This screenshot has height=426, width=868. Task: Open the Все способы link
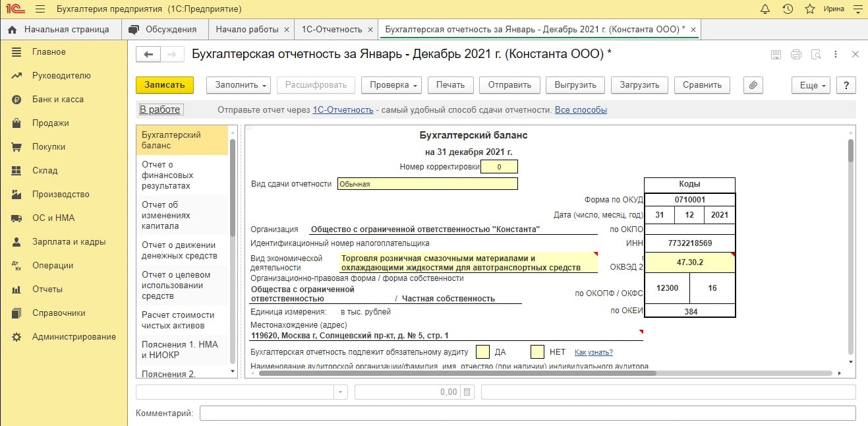[x=581, y=110]
